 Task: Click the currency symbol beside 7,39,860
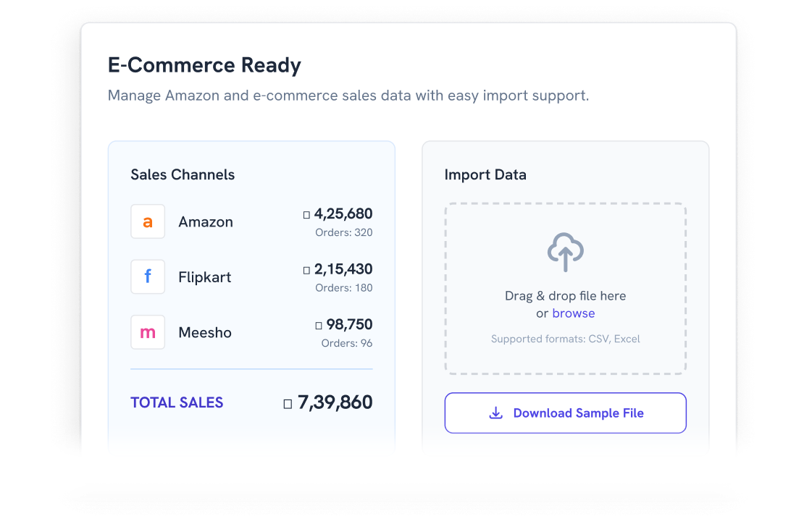click(x=288, y=403)
